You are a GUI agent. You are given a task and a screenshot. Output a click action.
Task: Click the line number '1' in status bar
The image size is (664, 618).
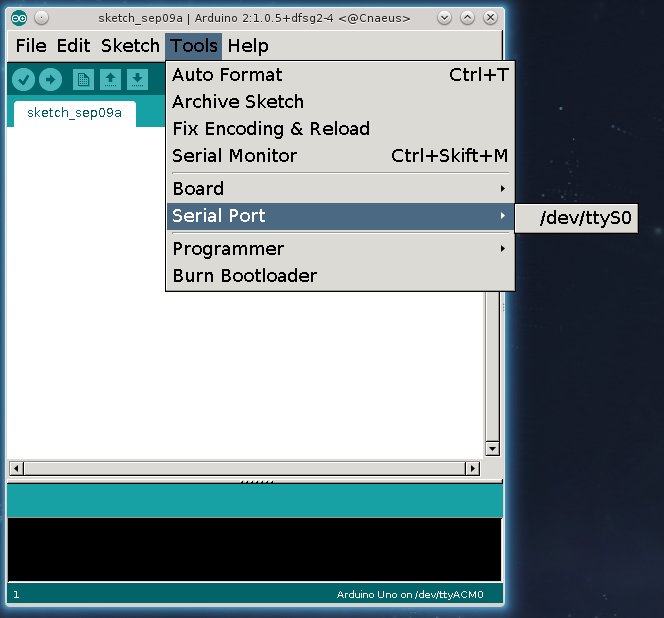pyautogui.click(x=16, y=595)
